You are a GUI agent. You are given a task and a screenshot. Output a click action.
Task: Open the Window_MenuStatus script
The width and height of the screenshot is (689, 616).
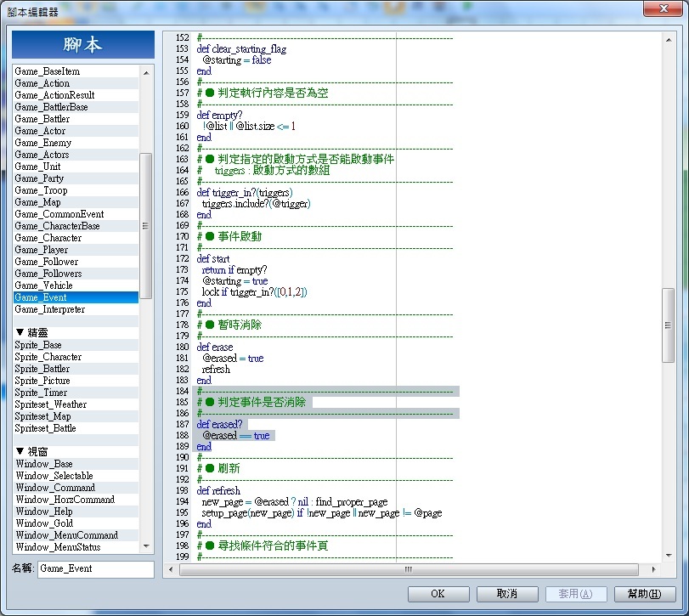tap(76, 547)
